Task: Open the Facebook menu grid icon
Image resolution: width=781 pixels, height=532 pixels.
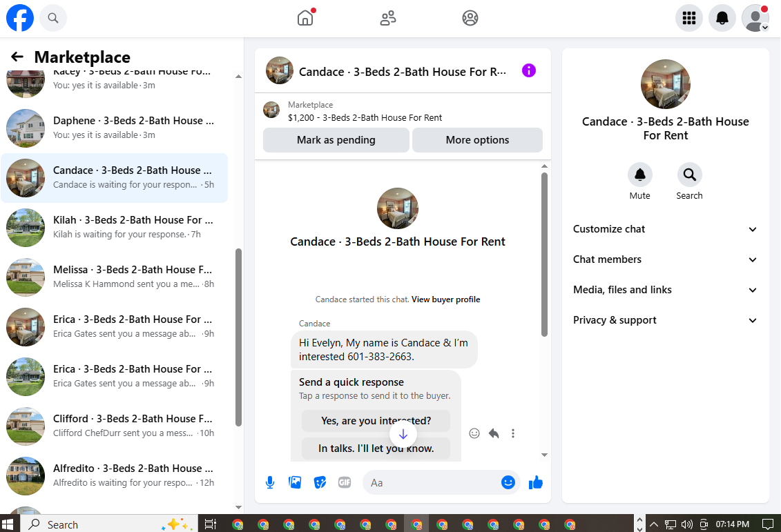Action: pyautogui.click(x=689, y=18)
